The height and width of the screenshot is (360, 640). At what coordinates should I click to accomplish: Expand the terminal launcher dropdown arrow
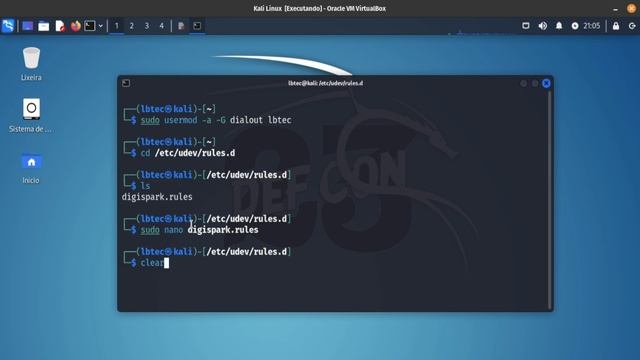coord(100,26)
